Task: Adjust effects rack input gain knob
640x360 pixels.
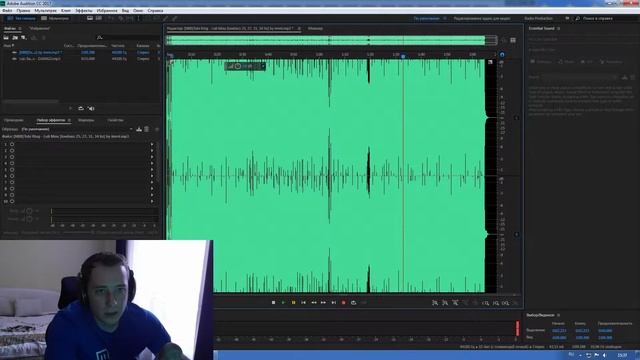Action: point(29,211)
